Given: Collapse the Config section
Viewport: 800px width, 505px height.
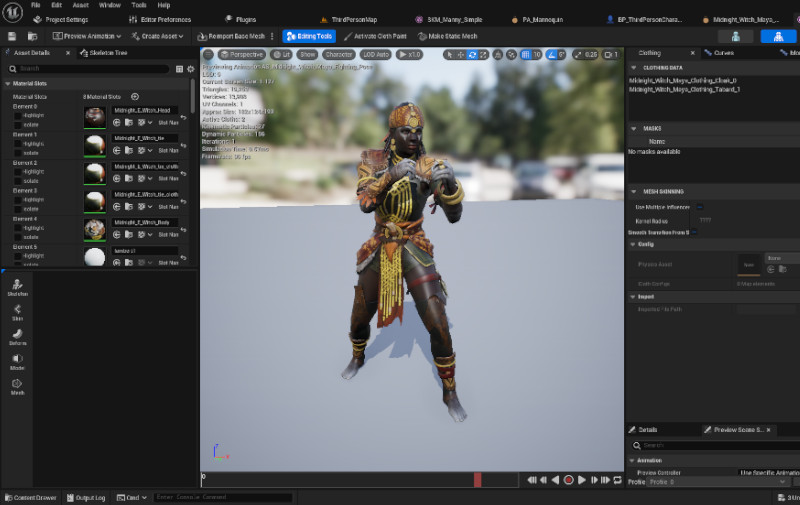Looking at the screenshot, I should coord(633,244).
